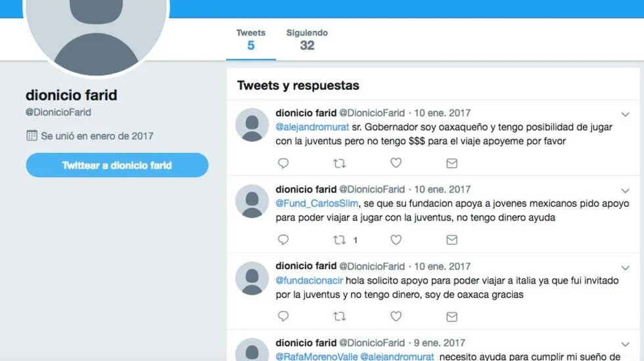The image size is (644, 361).
Task: Reply to the @fundacionacir tweet
Action: [283, 316]
